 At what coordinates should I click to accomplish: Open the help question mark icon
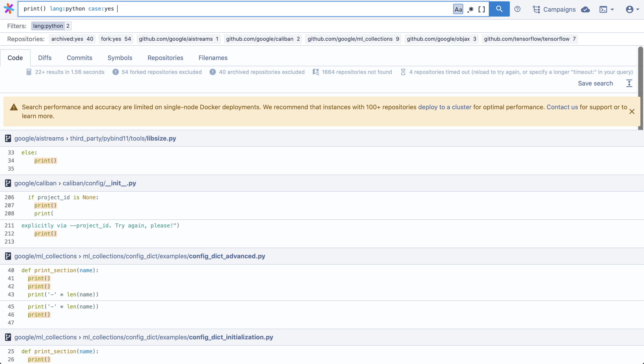pos(517,9)
